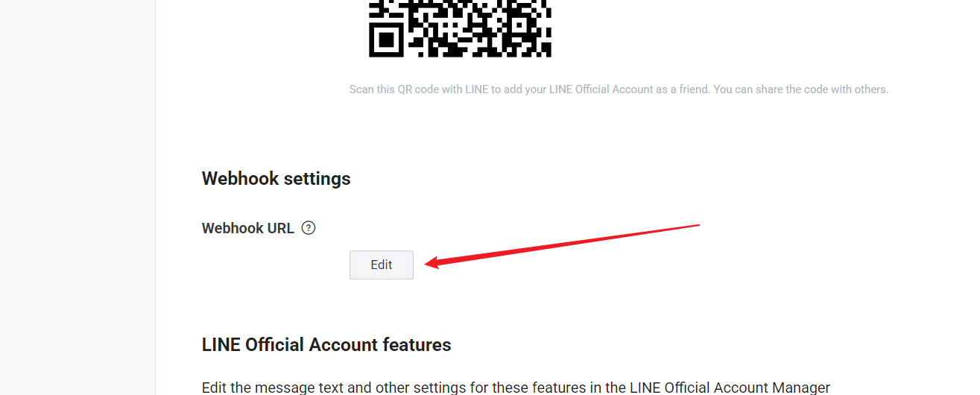The width and height of the screenshot is (980, 395).
Task: Open the help tooltip icon beside Webhook URL
Action: (x=309, y=228)
